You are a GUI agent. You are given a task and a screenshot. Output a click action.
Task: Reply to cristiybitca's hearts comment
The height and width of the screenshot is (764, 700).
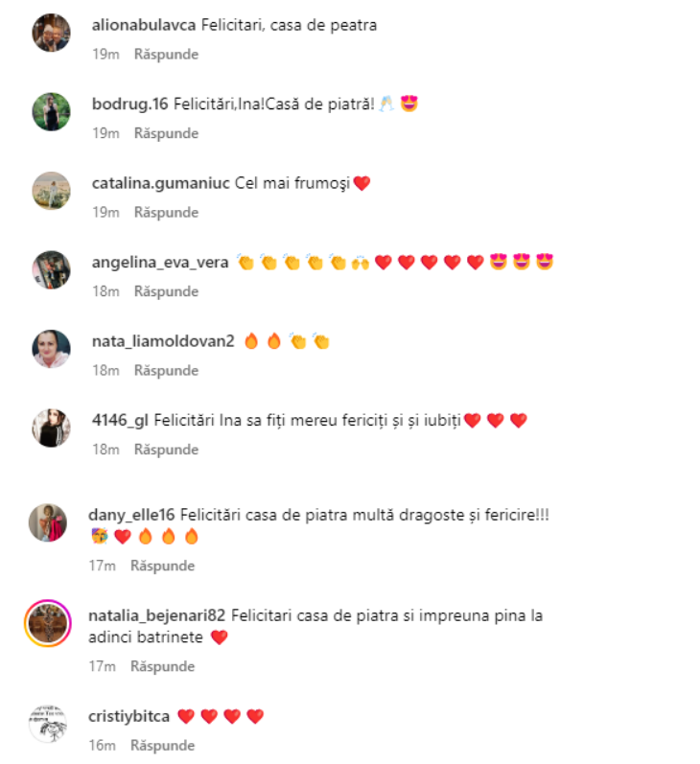(162, 746)
